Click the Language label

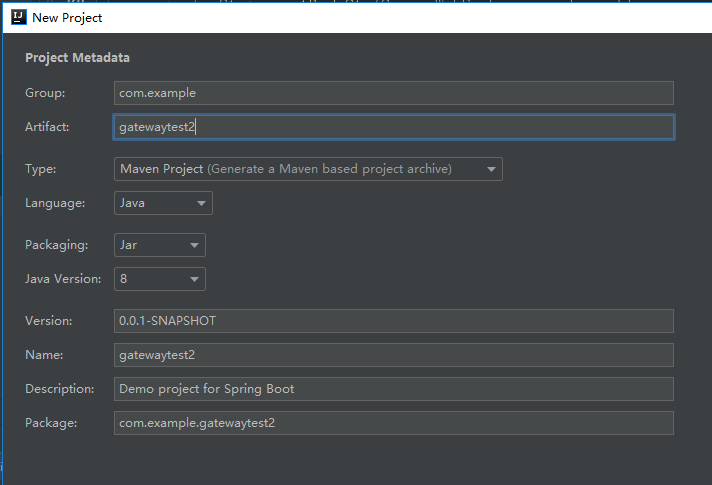pos(55,203)
